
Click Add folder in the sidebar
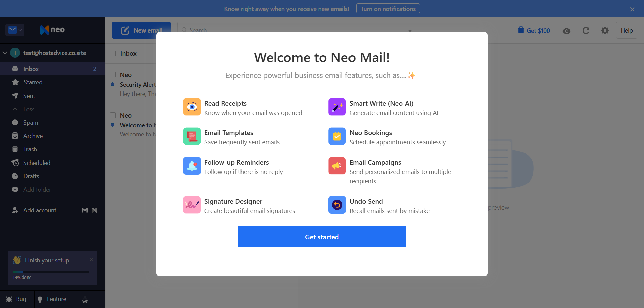tap(52, 189)
